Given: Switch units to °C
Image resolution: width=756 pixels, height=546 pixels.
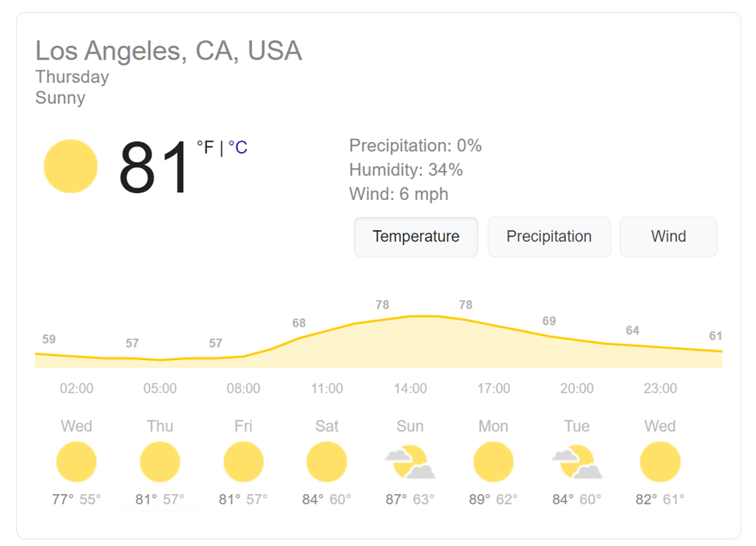Looking at the screenshot, I should (238, 147).
